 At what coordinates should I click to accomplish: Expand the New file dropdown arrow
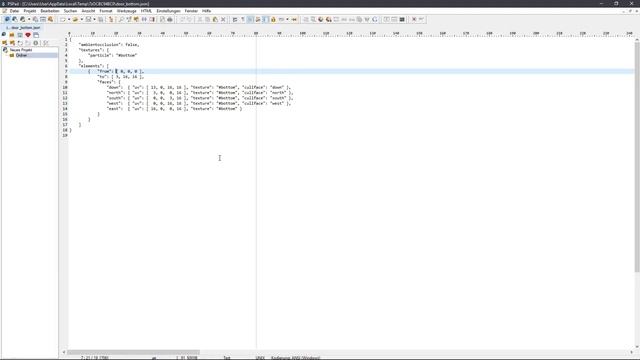(x=69, y=19)
